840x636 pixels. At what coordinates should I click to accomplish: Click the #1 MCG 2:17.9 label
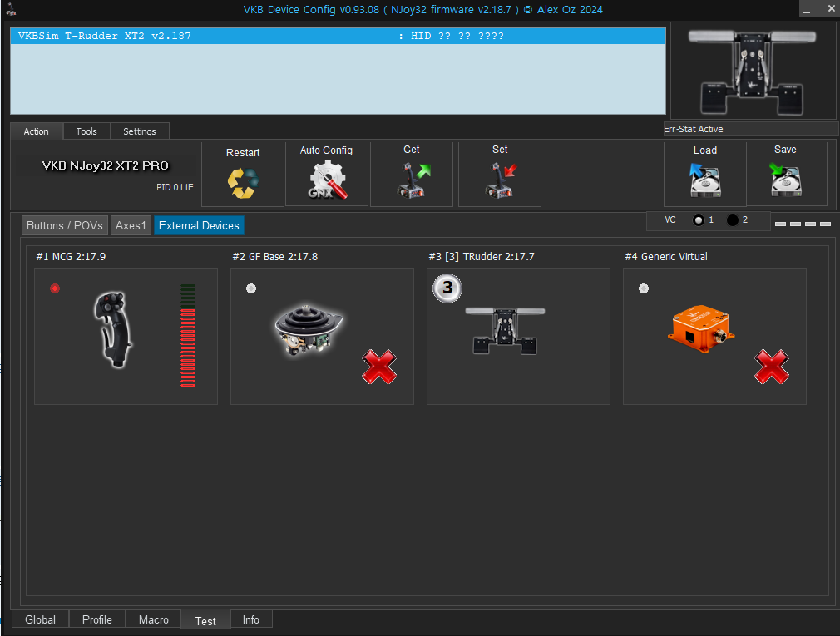point(71,256)
